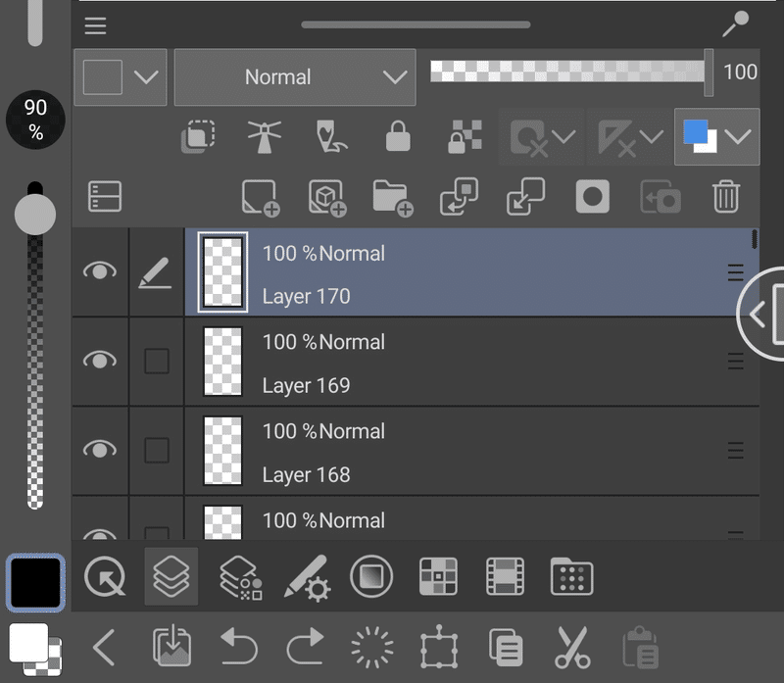The image size is (784, 683).
Task: Lock the selected layer
Action: 396,137
